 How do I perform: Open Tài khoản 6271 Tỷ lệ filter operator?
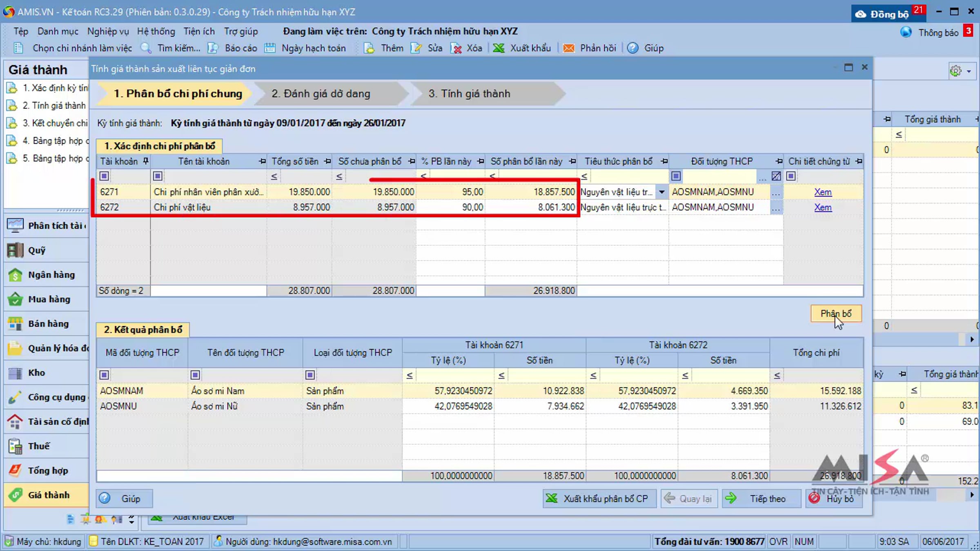410,375
